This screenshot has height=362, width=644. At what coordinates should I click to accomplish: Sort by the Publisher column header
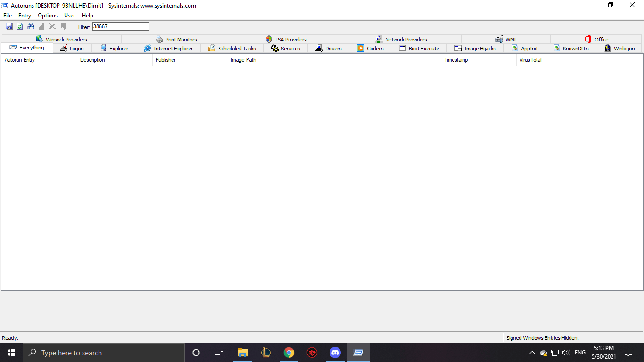pyautogui.click(x=190, y=60)
